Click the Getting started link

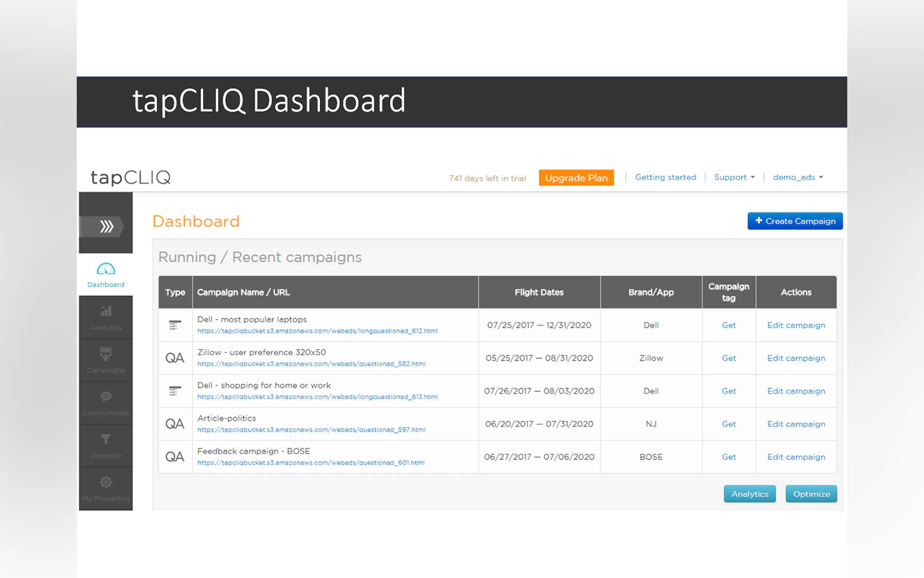[665, 177]
